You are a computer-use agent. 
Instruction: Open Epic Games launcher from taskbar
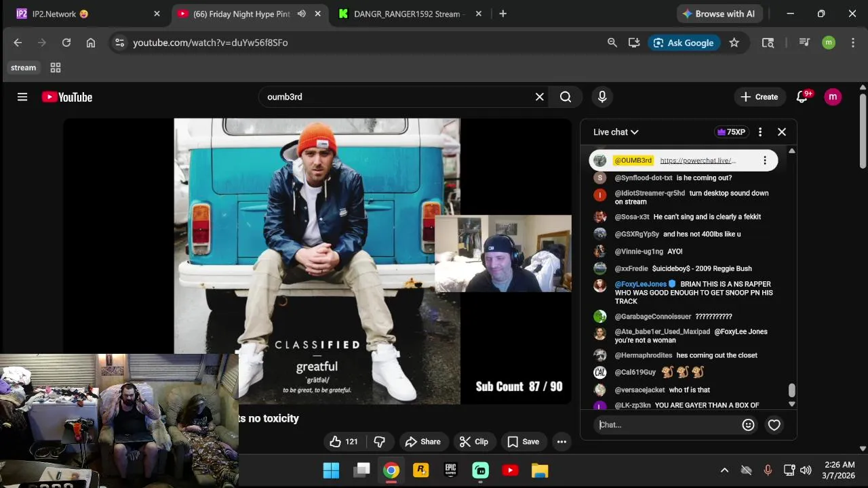click(450, 470)
